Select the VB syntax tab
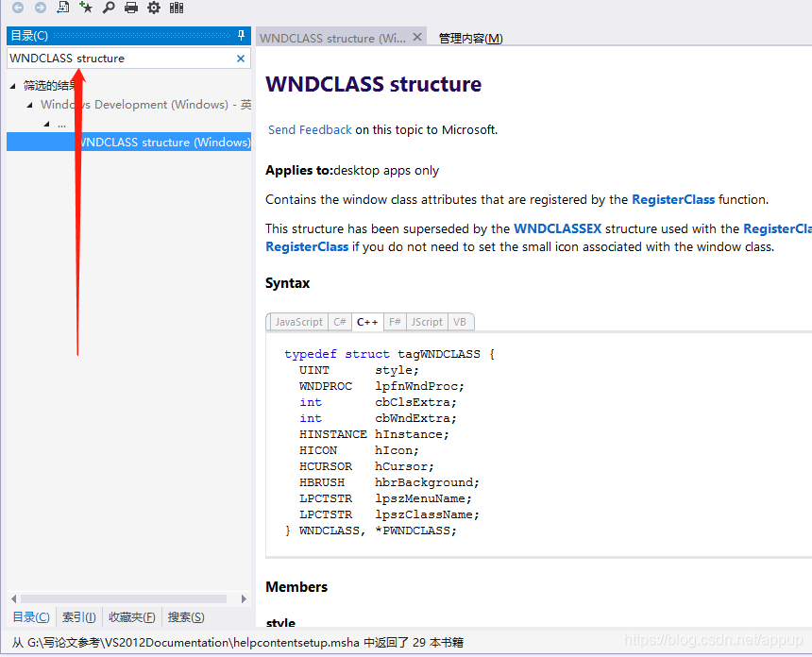Image resolution: width=812 pixels, height=657 pixels. click(460, 322)
